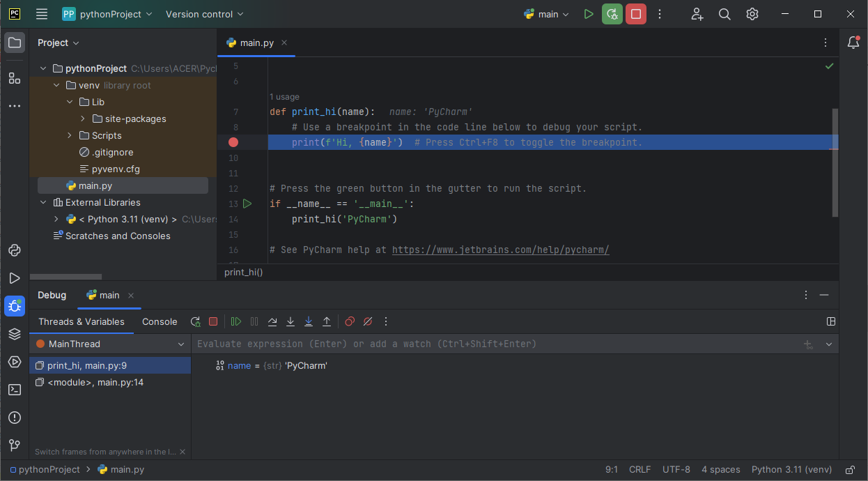This screenshot has height=481, width=868.
Task: Open the Notifications bell
Action: (853, 43)
